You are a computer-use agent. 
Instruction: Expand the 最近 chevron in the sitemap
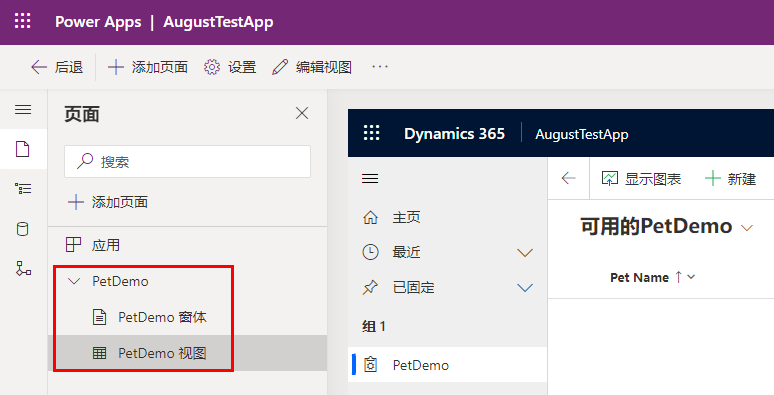pos(525,253)
